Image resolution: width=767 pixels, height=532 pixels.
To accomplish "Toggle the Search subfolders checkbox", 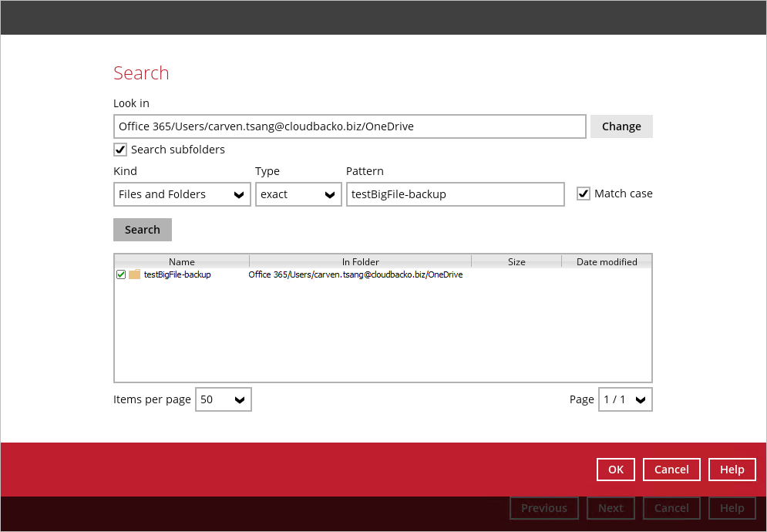I will (120, 150).
